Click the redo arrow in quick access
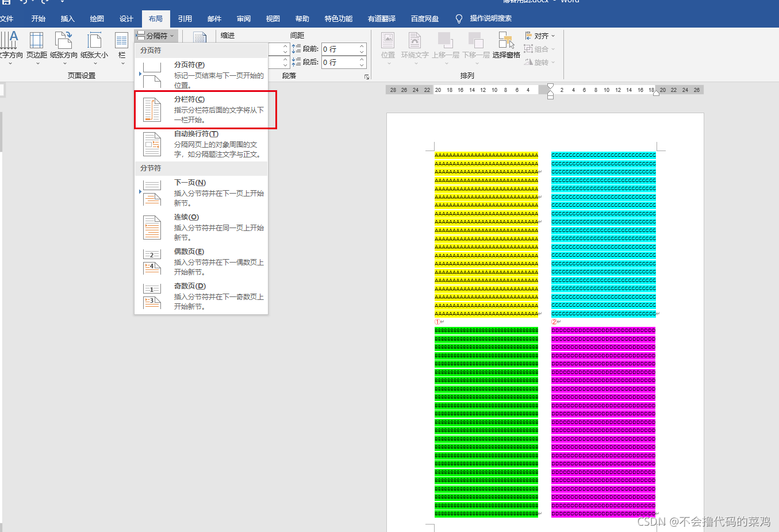Viewport: 779px width, 532px height. [x=45, y=2]
